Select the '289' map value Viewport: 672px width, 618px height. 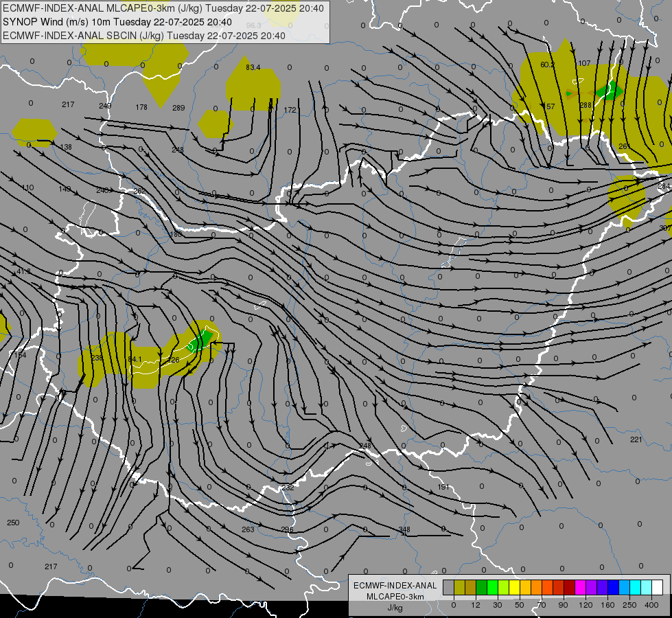point(178,108)
